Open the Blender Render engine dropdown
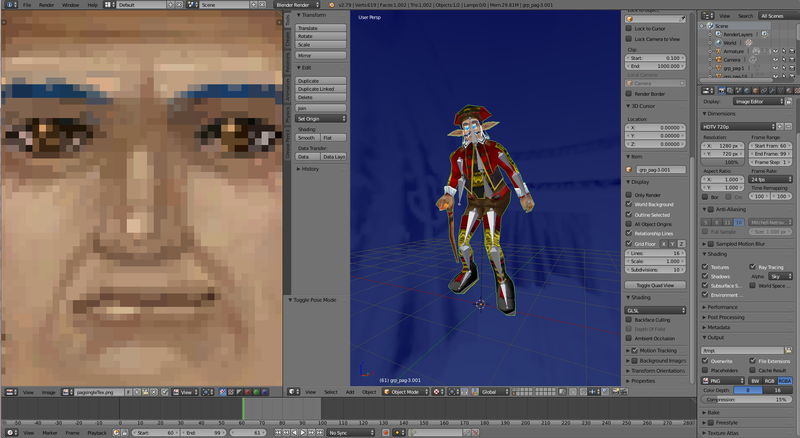Viewport: 800px width, 438px height. 297,5
